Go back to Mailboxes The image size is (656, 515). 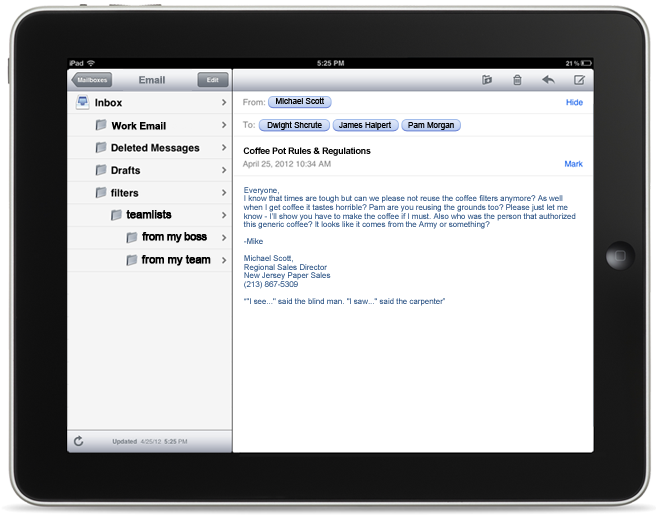pyautogui.click(x=92, y=79)
